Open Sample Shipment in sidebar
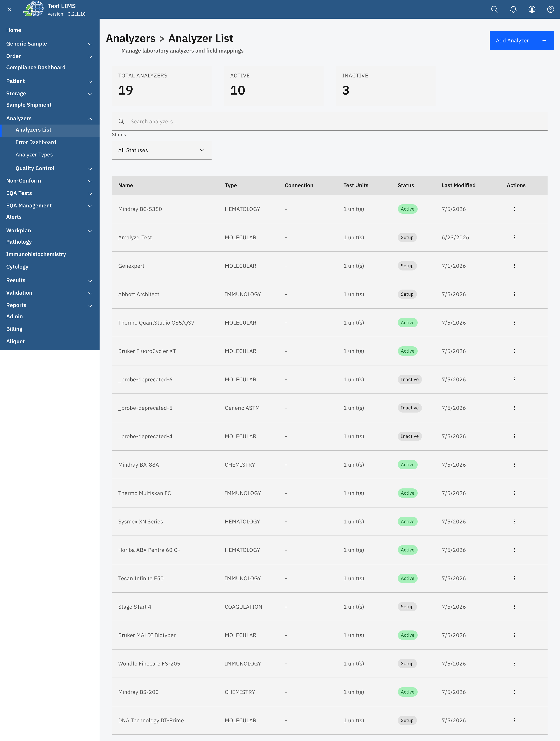560x741 pixels. [x=29, y=105]
